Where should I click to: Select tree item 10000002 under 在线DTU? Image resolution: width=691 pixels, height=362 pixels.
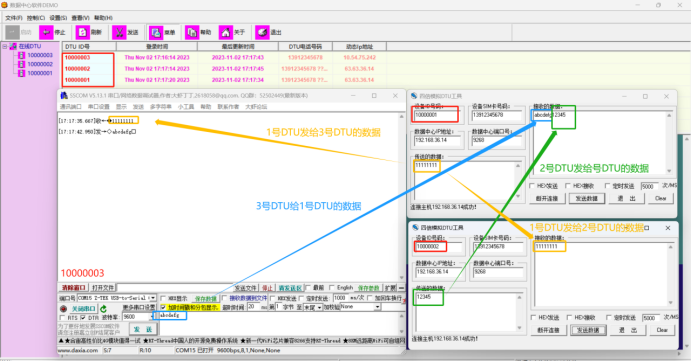click(x=40, y=64)
